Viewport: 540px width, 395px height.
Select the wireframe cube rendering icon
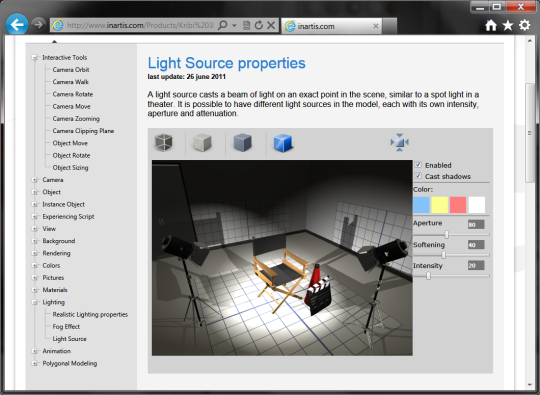(x=164, y=143)
